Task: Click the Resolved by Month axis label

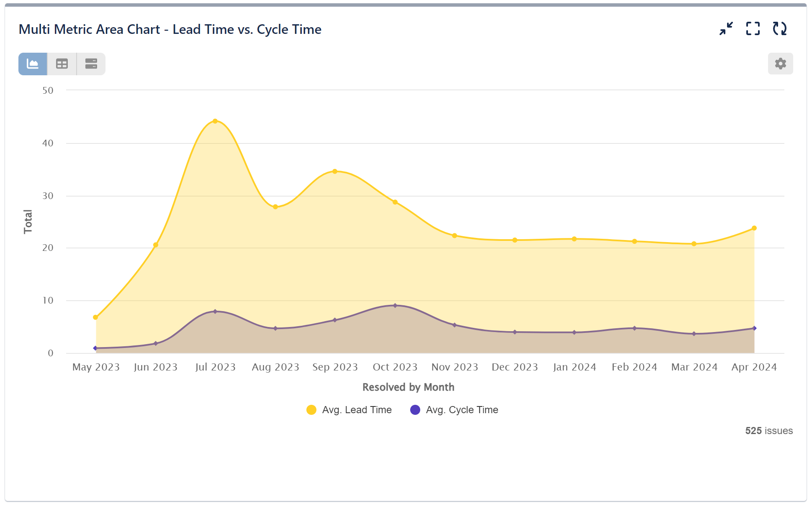Action: pos(409,387)
